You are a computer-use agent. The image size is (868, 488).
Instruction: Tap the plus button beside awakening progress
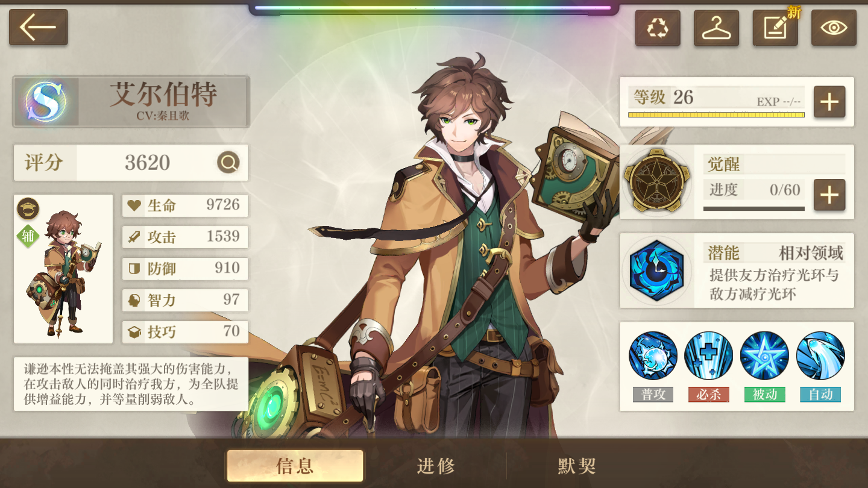coord(829,195)
